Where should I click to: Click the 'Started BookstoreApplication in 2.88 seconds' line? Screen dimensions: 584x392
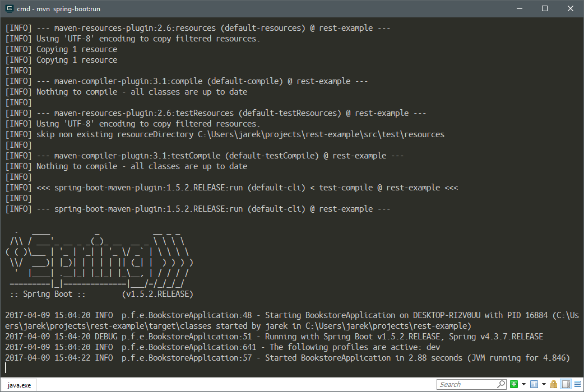pyautogui.click(x=287, y=358)
